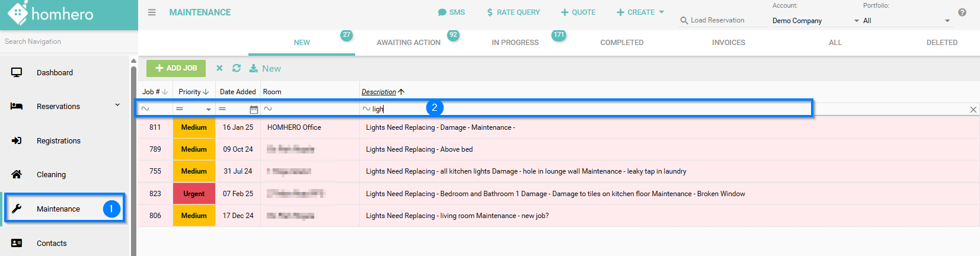Click the export download icon beside New

(x=254, y=68)
